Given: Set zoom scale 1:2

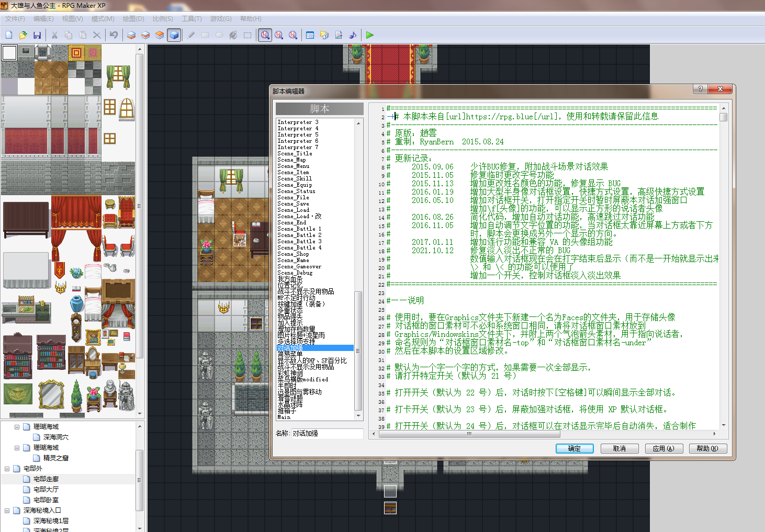Looking at the screenshot, I should [279, 35].
